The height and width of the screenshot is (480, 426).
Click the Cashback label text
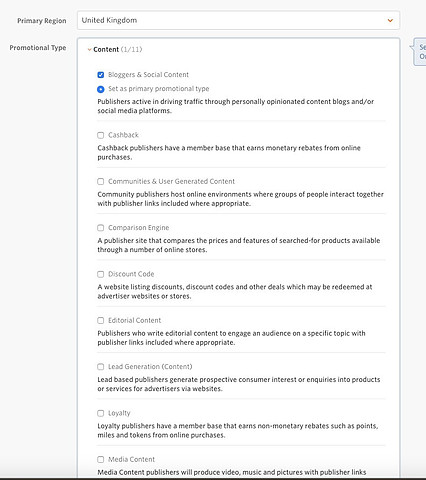[x=123, y=135]
